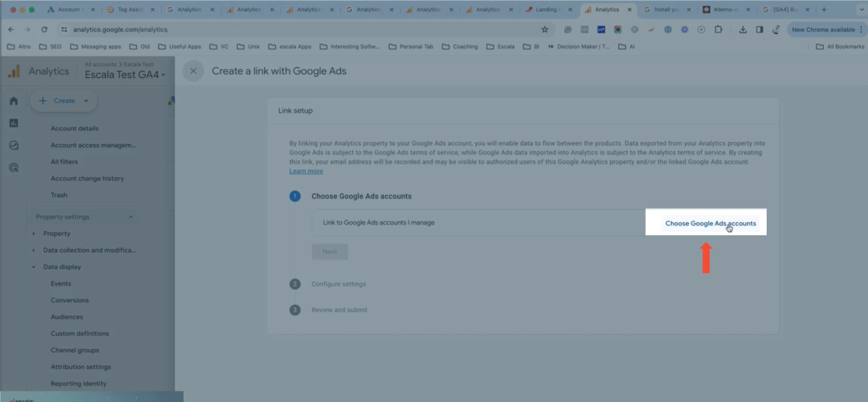Click the address bar URL

tap(121, 29)
